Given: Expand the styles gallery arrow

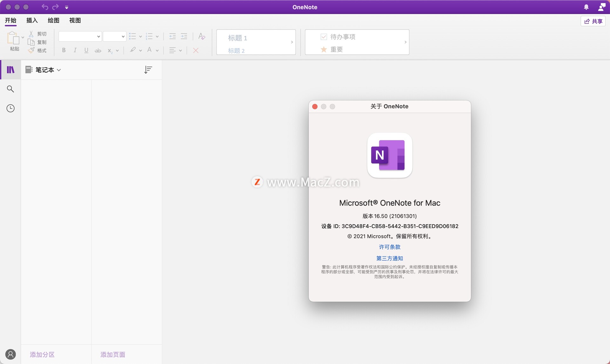Looking at the screenshot, I should tap(292, 42).
